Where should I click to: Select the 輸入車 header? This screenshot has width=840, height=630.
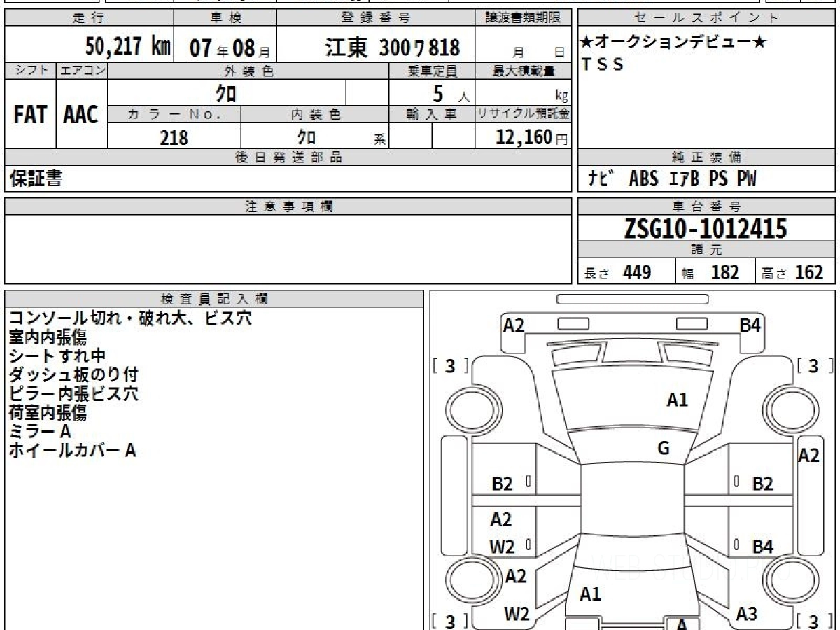[x=432, y=114]
